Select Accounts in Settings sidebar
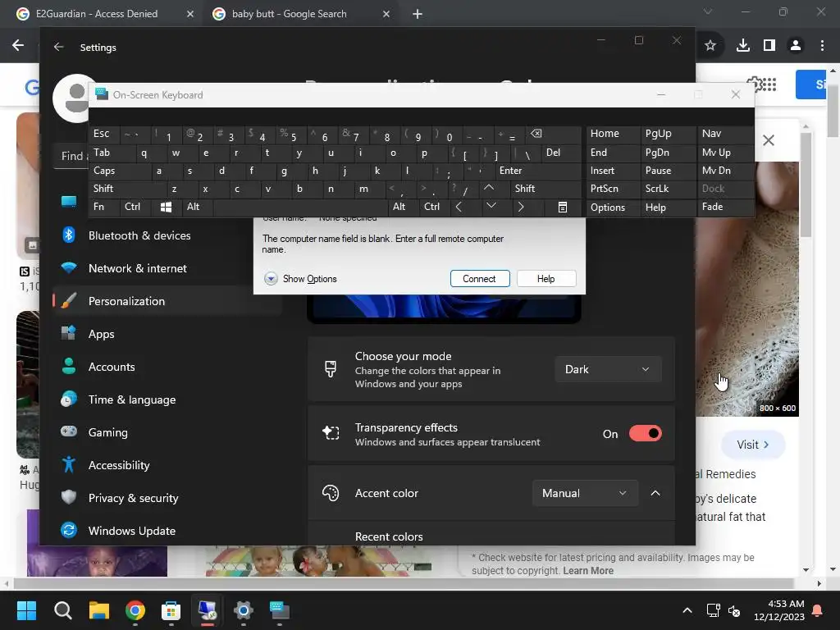840x630 pixels. [167, 367]
